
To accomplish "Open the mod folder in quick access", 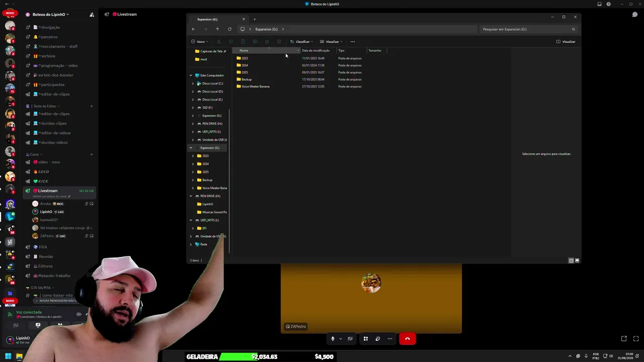I will tap(203, 59).
